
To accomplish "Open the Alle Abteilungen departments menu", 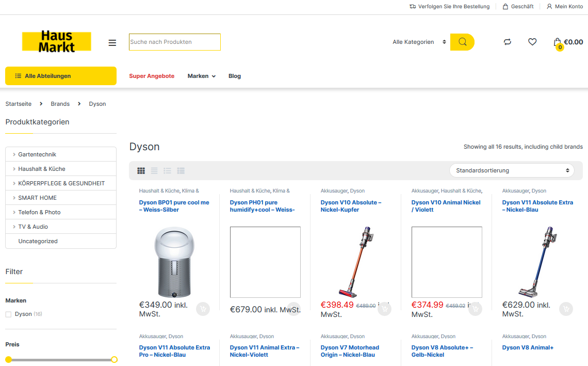I will click(61, 76).
